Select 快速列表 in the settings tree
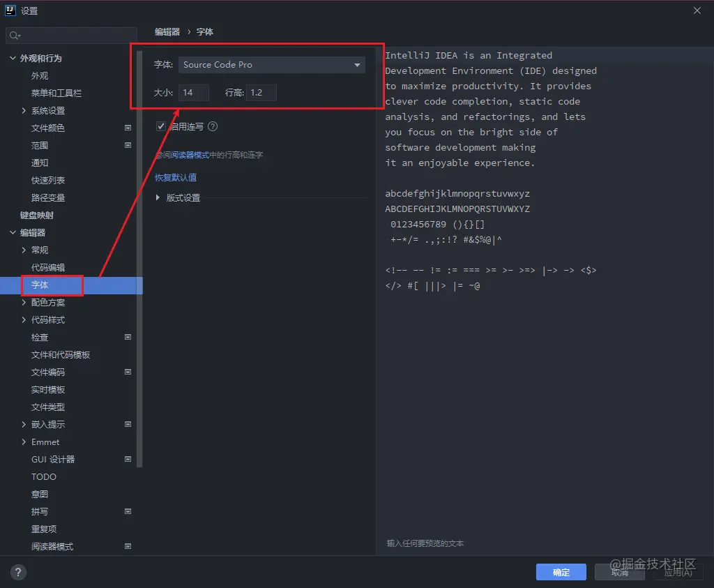The image size is (714, 588). point(48,181)
